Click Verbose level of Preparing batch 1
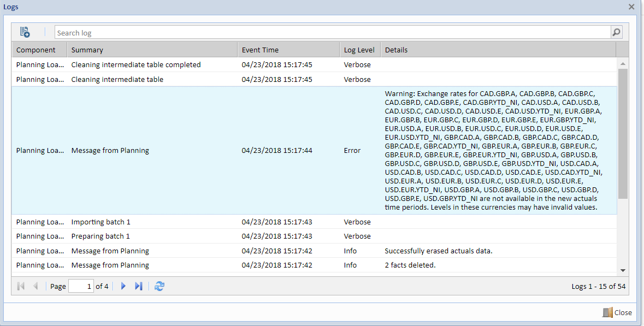Screen dimensions: 644x326 pyautogui.click(x=357, y=236)
